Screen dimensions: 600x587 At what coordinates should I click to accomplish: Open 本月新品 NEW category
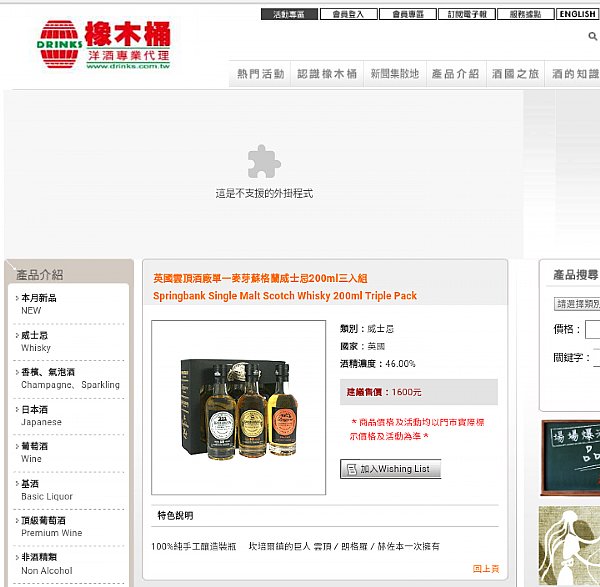pyautogui.click(x=39, y=304)
